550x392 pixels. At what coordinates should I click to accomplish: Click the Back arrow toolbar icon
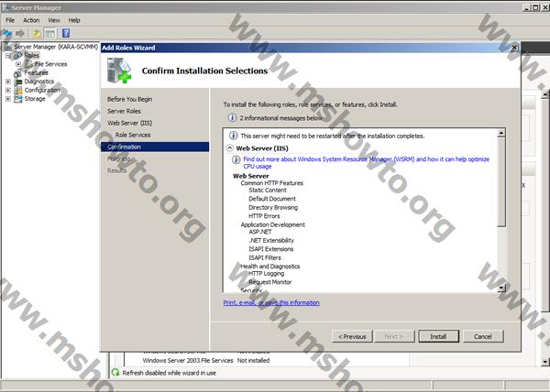(x=7, y=34)
